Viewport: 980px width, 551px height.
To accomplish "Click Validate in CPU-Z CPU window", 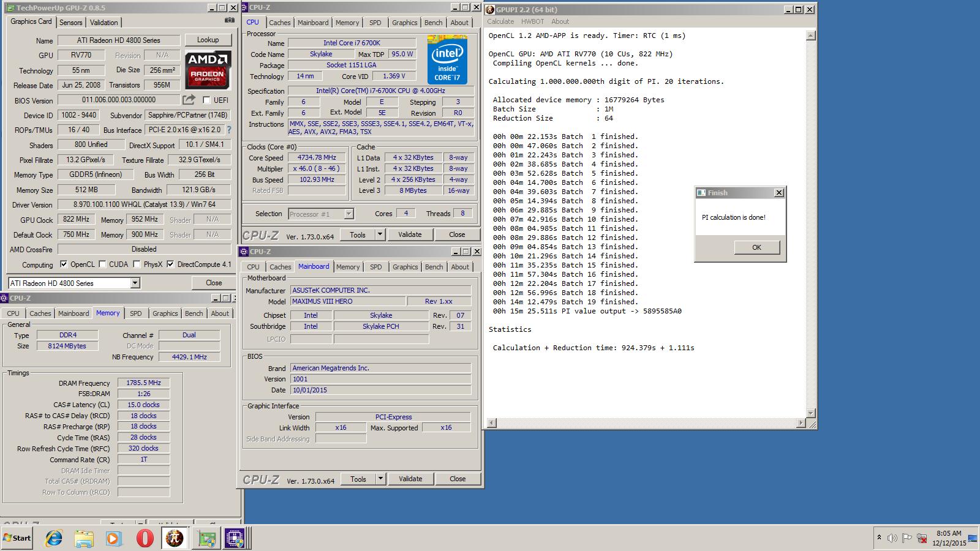I will pyautogui.click(x=410, y=234).
